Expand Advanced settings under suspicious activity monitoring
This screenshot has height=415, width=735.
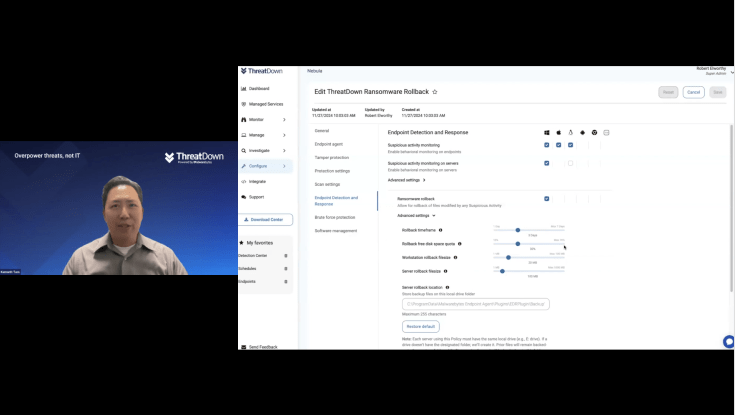point(406,180)
